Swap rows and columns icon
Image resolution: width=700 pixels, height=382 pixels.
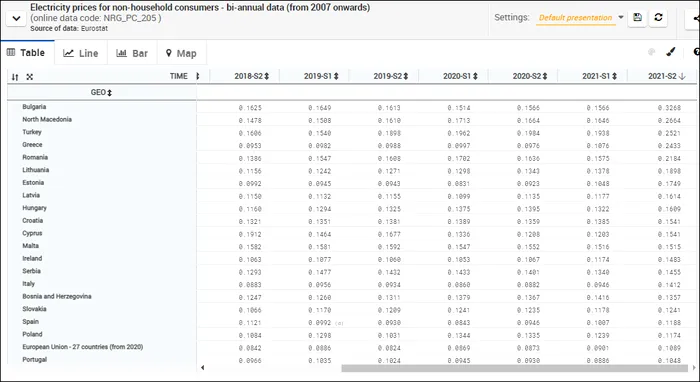click(x=15, y=77)
